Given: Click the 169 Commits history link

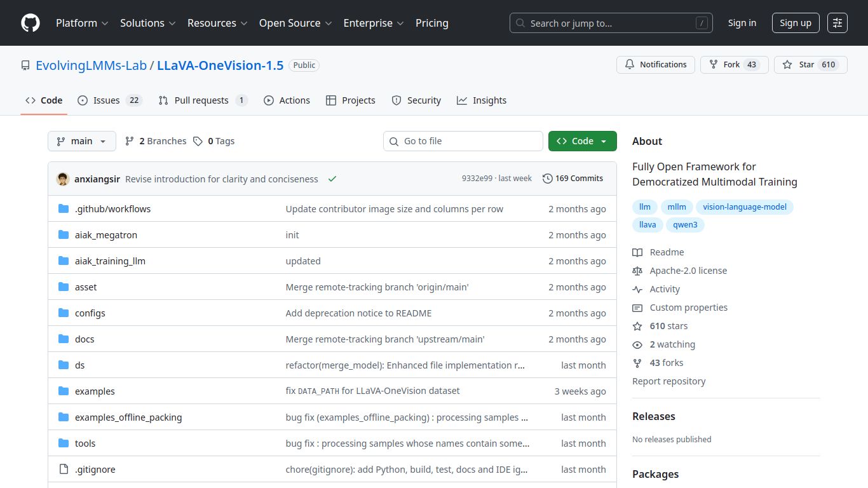Looking at the screenshot, I should coord(573,179).
